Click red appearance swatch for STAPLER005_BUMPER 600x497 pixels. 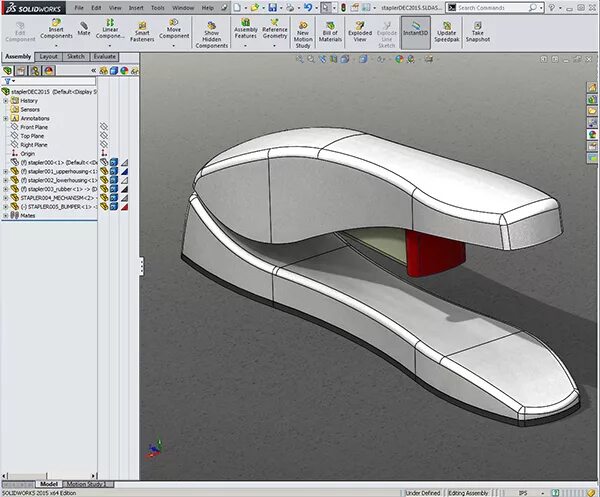(124, 207)
